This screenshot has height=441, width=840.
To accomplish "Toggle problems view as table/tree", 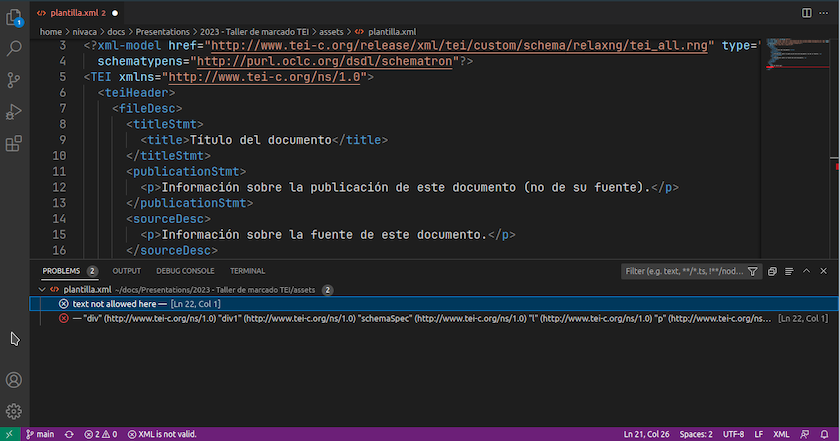I will 789,271.
